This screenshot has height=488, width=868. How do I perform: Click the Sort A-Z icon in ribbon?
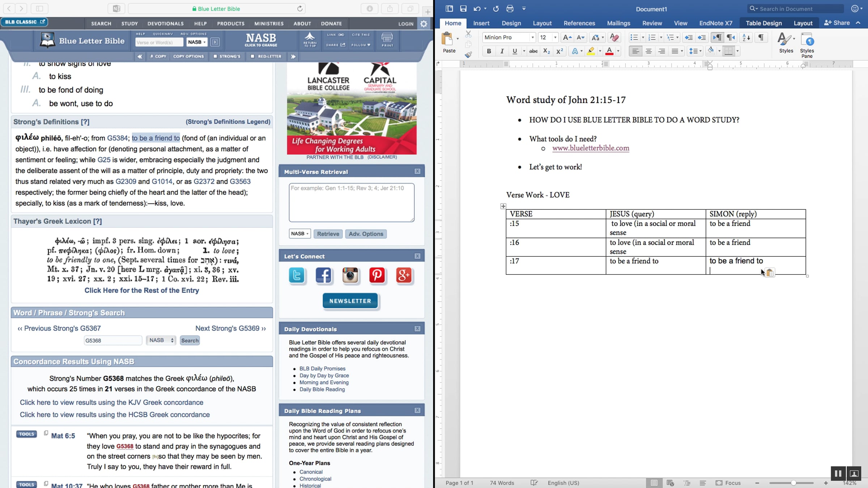(x=746, y=37)
